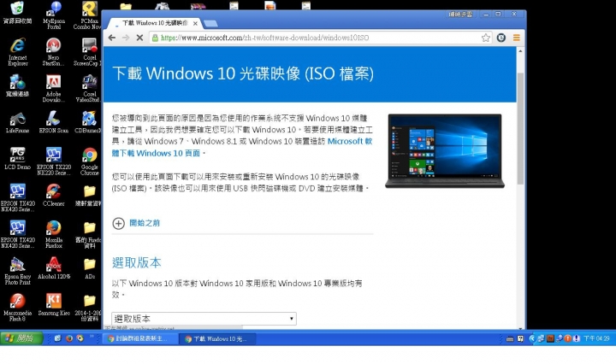
Task: Launch Internet Explorer from the desktop
Action: (x=18, y=51)
